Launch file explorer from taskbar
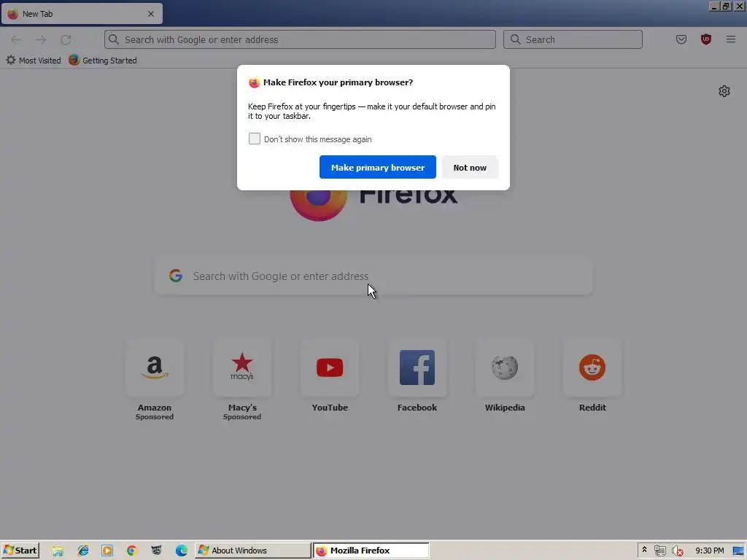The image size is (747, 560). point(58,551)
